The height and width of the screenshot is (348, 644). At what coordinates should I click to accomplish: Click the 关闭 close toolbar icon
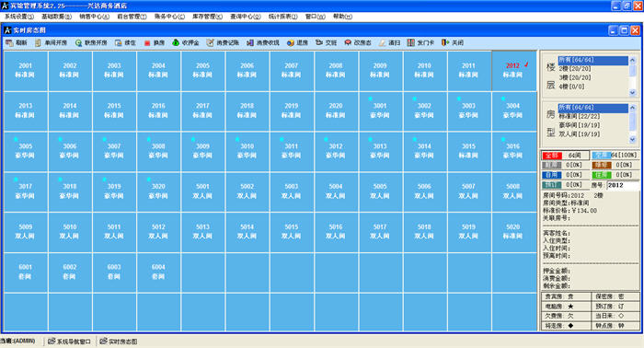click(x=444, y=42)
